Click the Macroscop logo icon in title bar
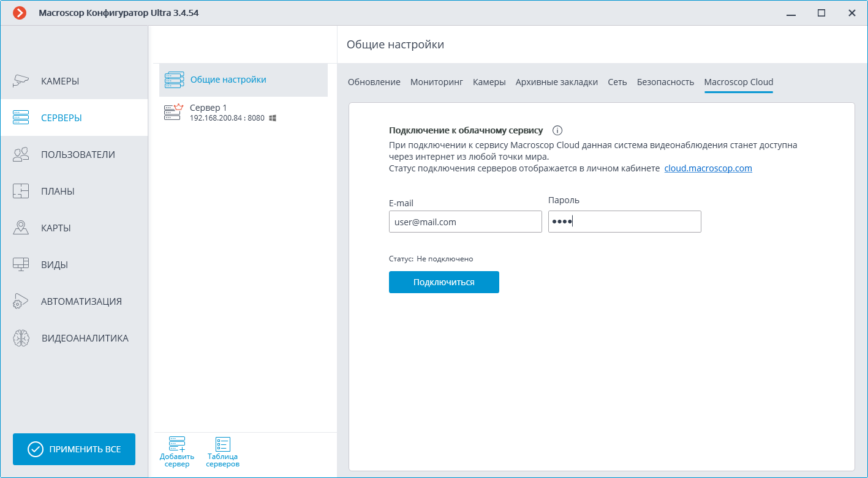The width and height of the screenshot is (868, 478). pyautogui.click(x=20, y=13)
